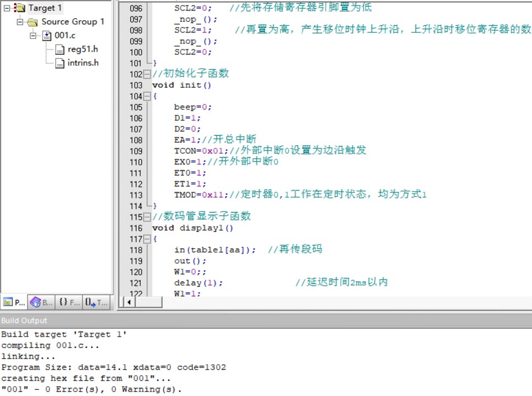Viewport: 532px width, 396px height.
Task: Click the 001.c source file icon
Action: tap(47, 36)
